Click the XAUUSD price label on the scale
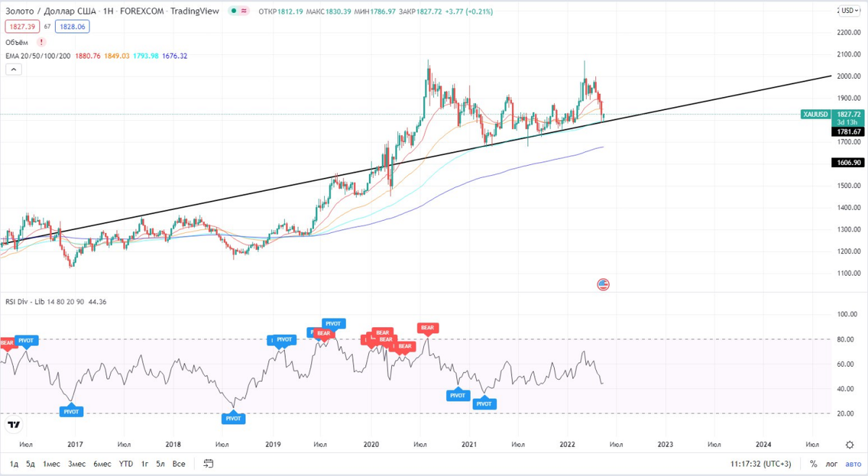Viewport: 868px width, 476px height. tap(816, 114)
